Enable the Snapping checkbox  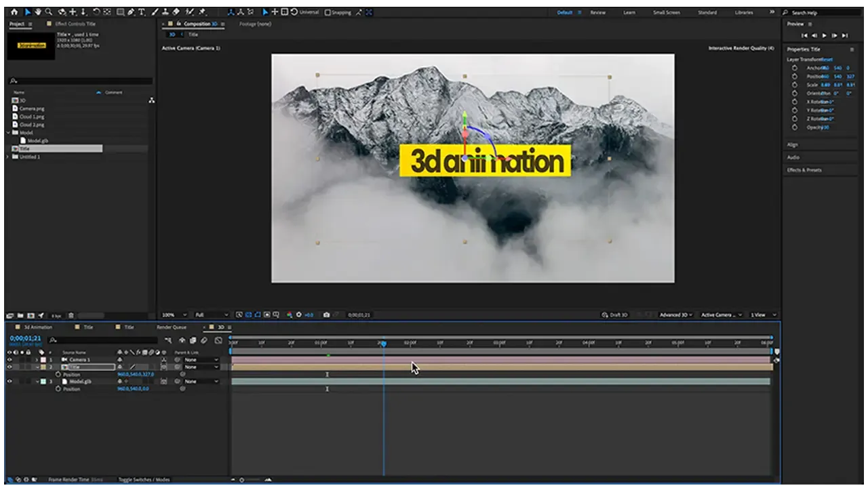click(x=328, y=12)
